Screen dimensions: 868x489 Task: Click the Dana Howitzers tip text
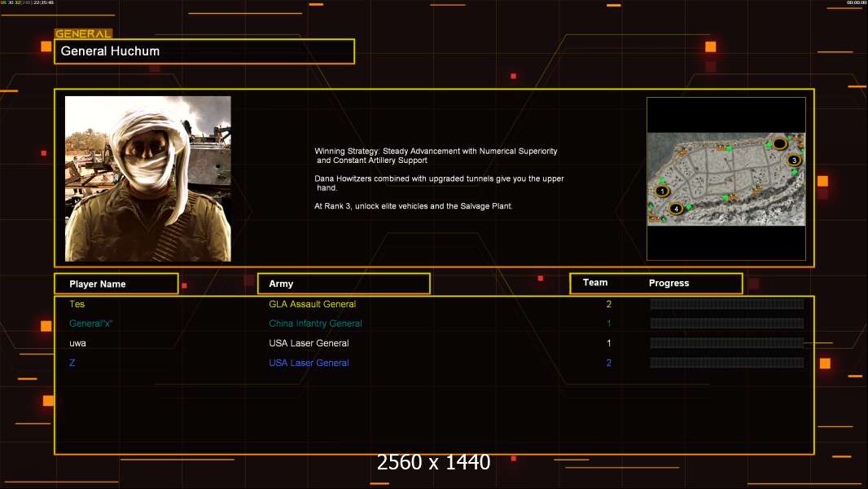click(x=439, y=183)
